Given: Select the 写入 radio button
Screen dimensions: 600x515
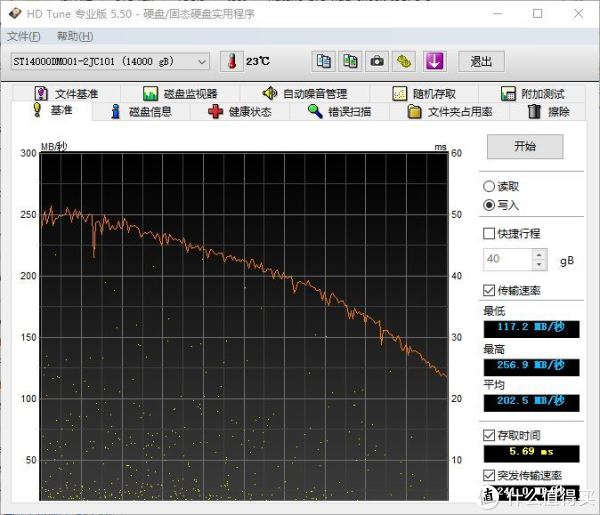Looking at the screenshot, I should (489, 204).
